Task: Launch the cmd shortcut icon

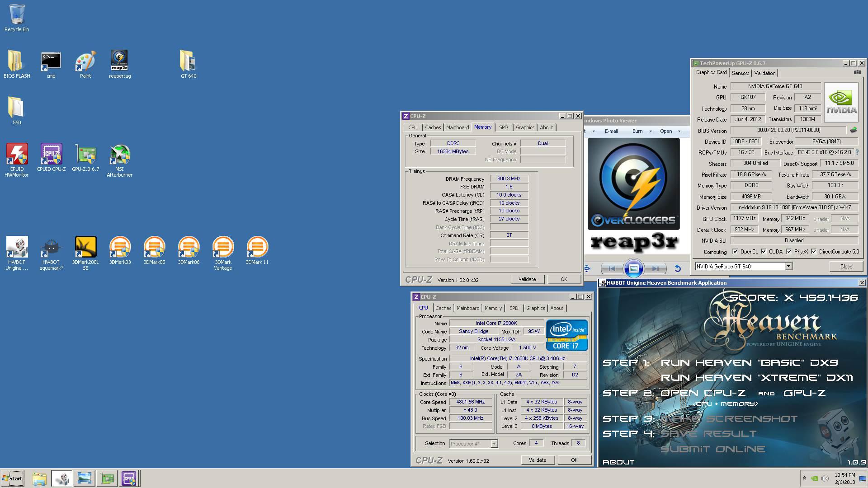Action: click(51, 65)
